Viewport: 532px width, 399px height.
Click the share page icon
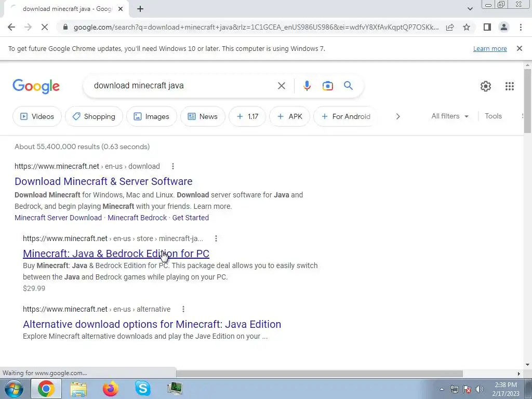[450, 27]
